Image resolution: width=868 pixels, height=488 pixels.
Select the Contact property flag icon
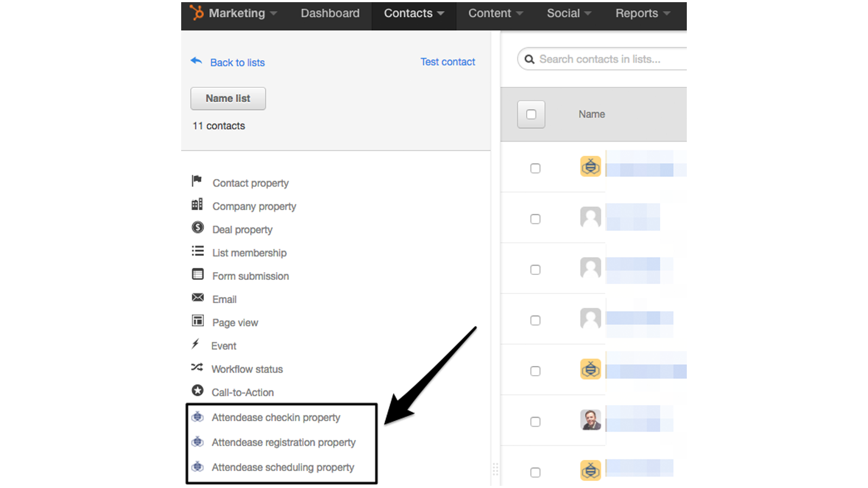tap(197, 181)
